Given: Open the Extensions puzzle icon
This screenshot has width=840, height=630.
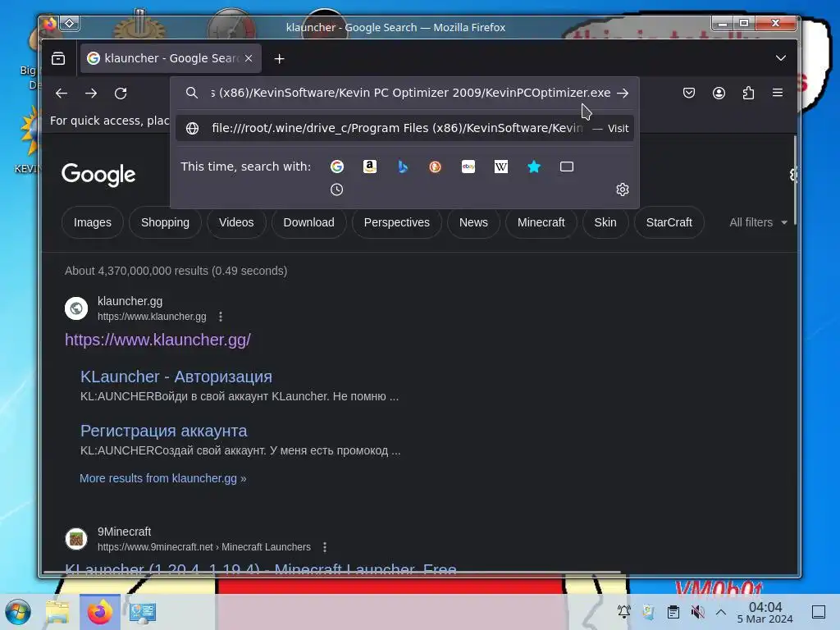Looking at the screenshot, I should (748, 93).
